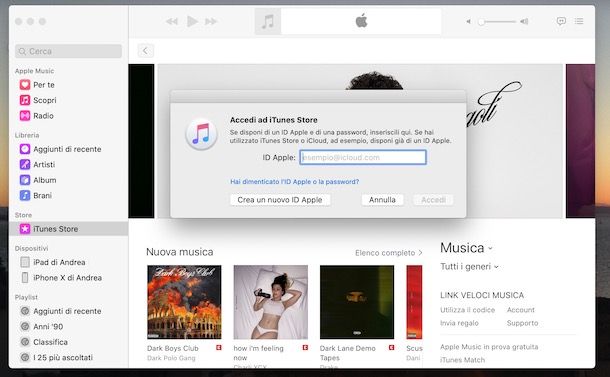Image resolution: width=610 pixels, height=377 pixels.
Task: Click the Account quick link
Action: coord(521,310)
